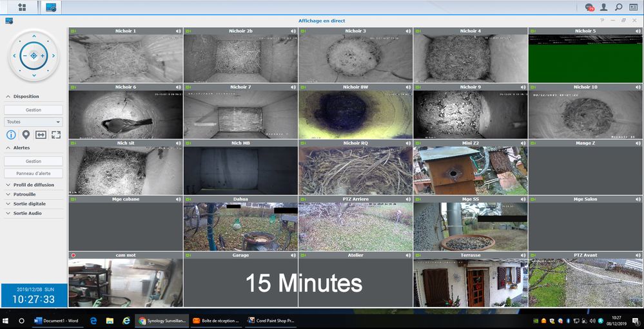Open the Panneau d'alerte button

click(34, 173)
